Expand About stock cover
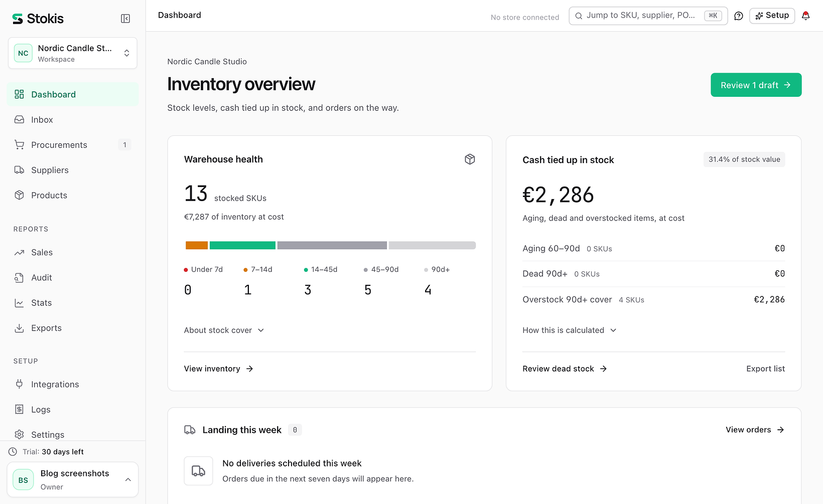Viewport: 823px width, 504px height. pyautogui.click(x=224, y=330)
